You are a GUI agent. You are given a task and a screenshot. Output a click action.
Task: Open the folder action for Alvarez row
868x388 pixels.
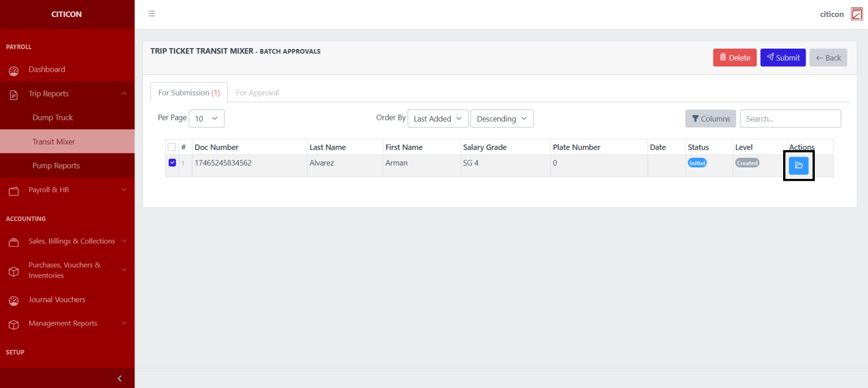tap(798, 165)
